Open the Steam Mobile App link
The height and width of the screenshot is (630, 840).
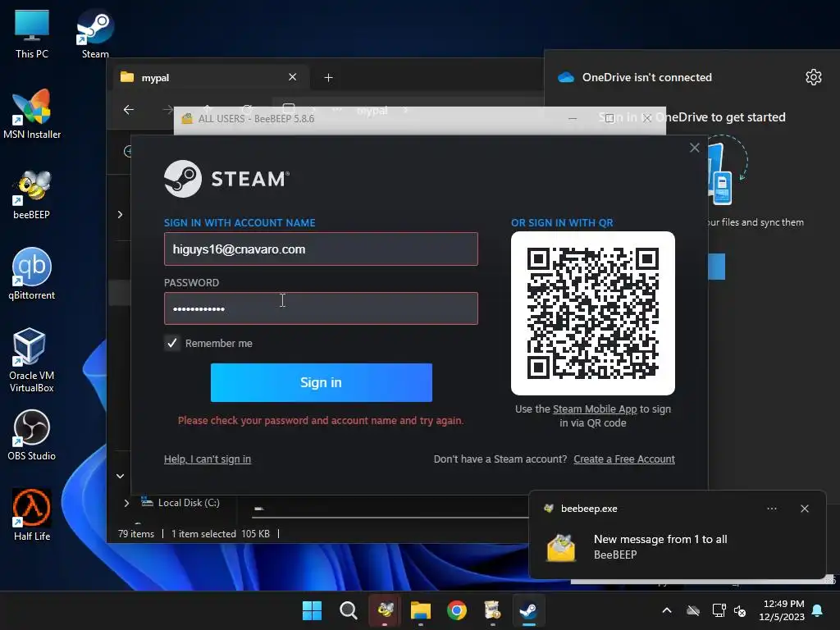tap(595, 409)
